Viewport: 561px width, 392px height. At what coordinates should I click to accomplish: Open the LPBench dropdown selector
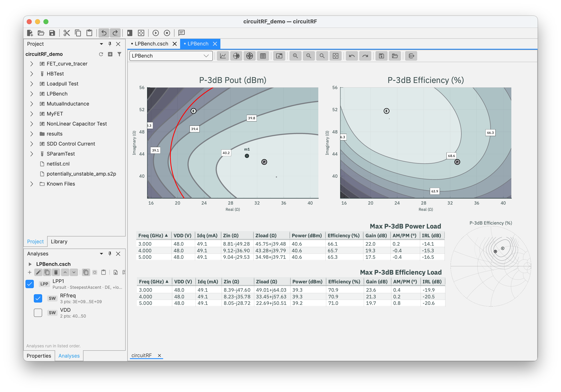[171, 56]
